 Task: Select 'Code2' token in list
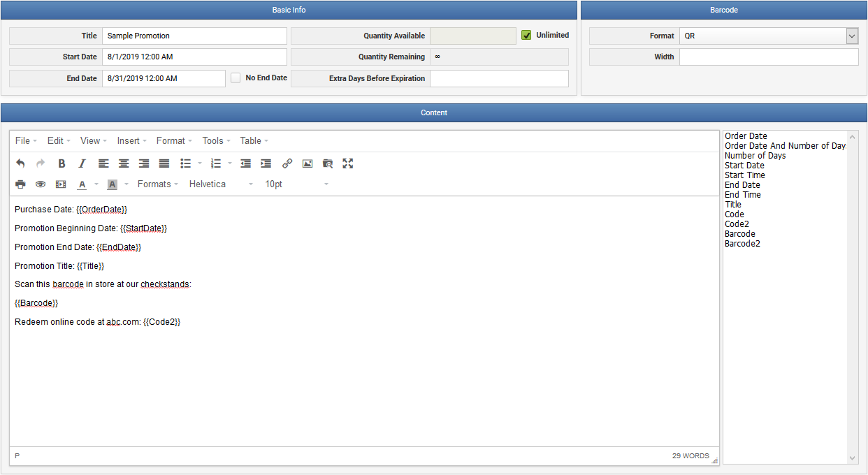coord(737,224)
